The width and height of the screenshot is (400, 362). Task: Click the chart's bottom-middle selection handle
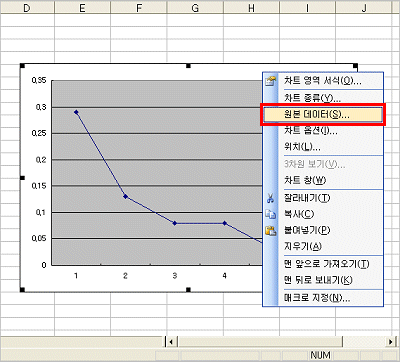pos(188,290)
